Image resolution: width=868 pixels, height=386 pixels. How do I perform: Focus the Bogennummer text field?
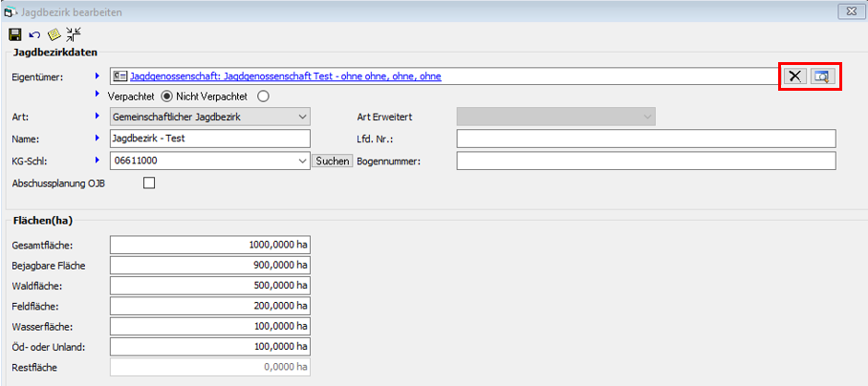tap(645, 161)
